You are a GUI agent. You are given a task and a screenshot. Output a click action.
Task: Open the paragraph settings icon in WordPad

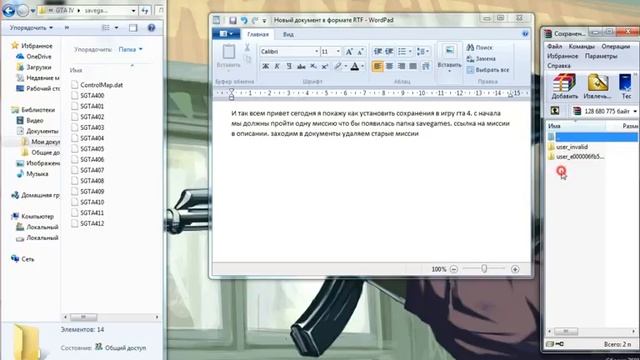pos(426,66)
